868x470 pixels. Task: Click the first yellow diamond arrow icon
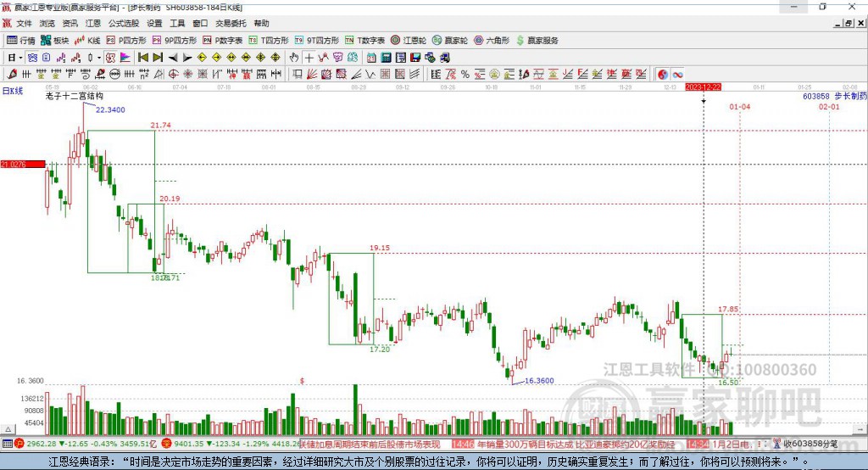[x=202, y=58]
